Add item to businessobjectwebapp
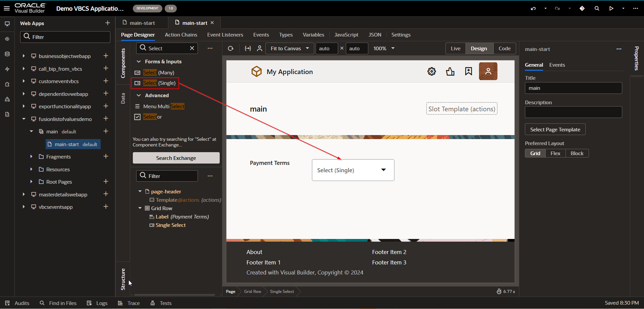This screenshot has width=644, height=309. (106, 56)
